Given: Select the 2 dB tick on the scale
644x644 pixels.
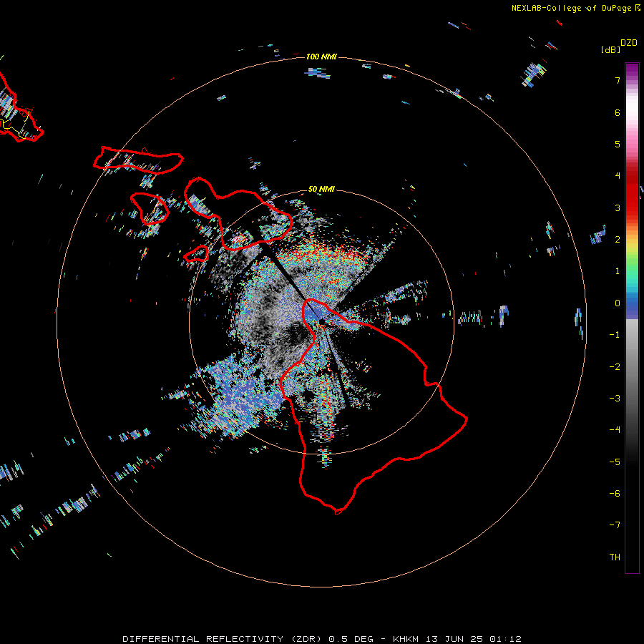Looking at the screenshot, I should tap(618, 240).
